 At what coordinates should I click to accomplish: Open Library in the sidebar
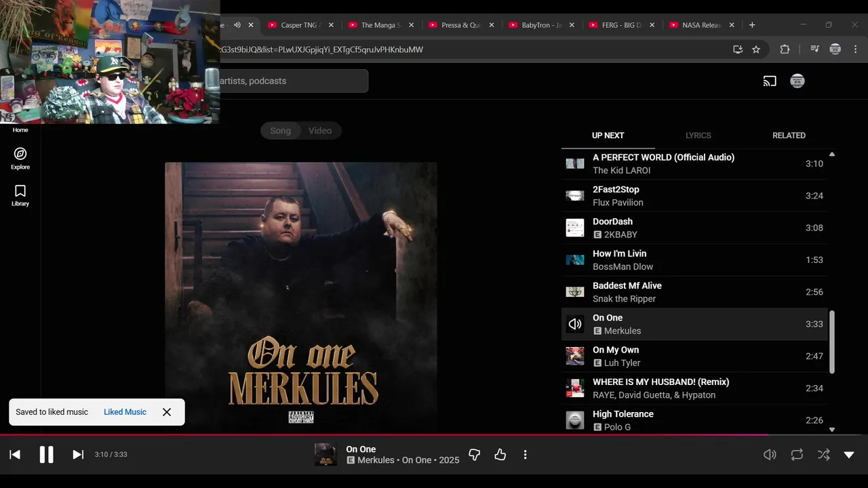tap(20, 195)
